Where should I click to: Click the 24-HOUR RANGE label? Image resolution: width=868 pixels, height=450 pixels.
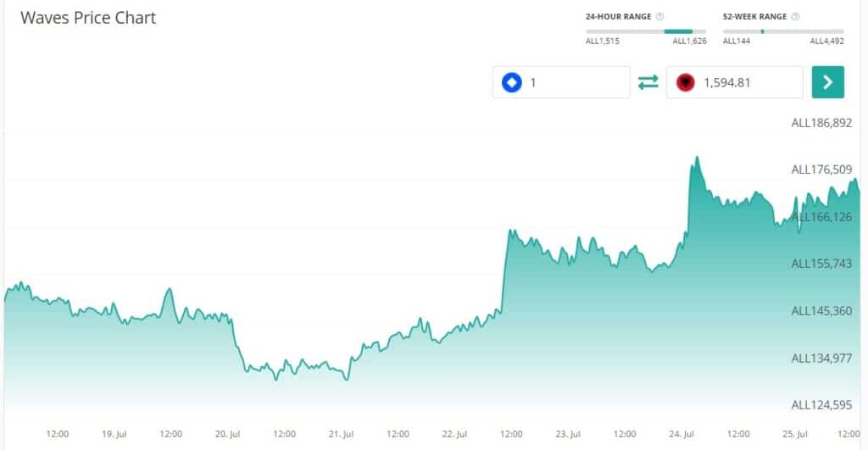click(618, 17)
